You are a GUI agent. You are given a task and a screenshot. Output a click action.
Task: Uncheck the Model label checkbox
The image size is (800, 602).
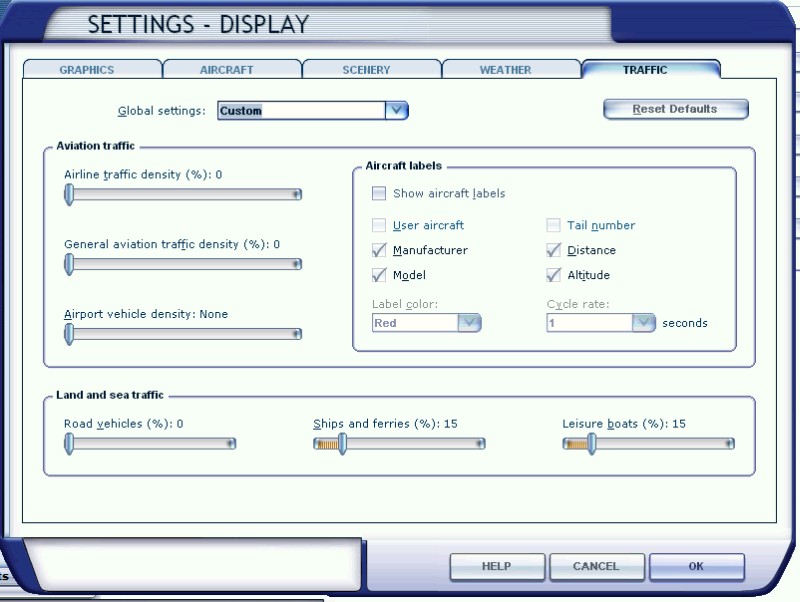point(379,275)
